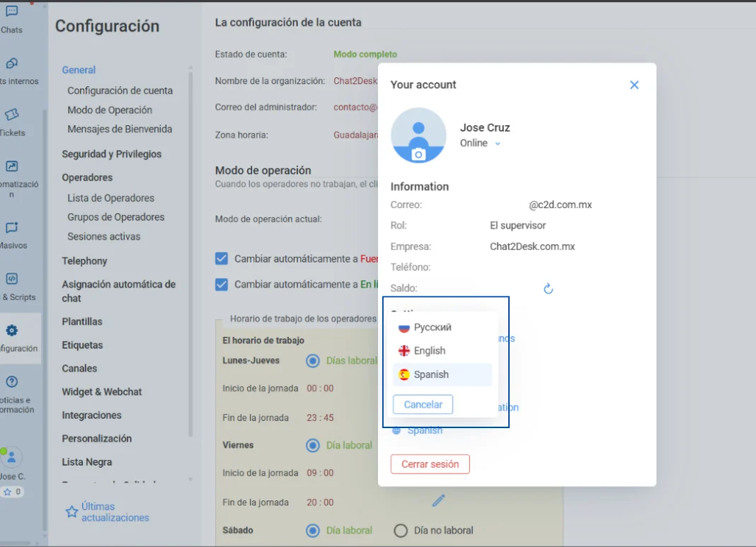Image resolution: width=756 pixels, height=547 pixels.
Task: Open Mensajes de Bienvenida settings
Action: pos(120,129)
